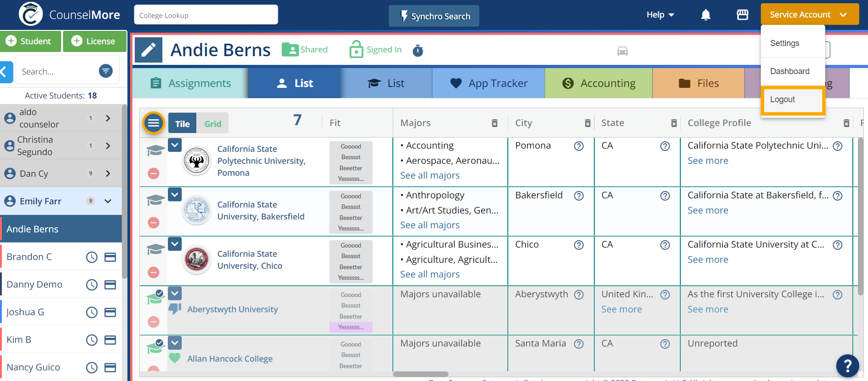This screenshot has width=868, height=381.
Task: Click the stopwatch timer icon
Action: [418, 50]
